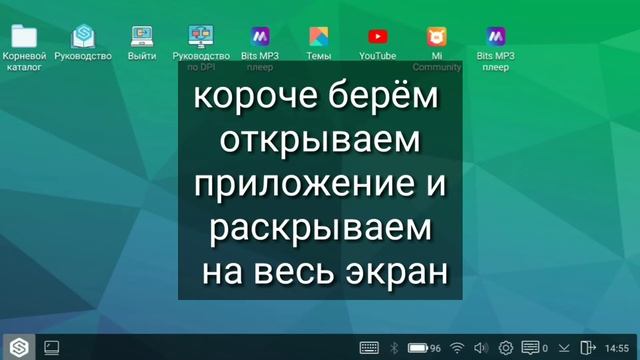Open the first Руководство book icon
The width and height of the screenshot is (640, 360).
click(83, 36)
